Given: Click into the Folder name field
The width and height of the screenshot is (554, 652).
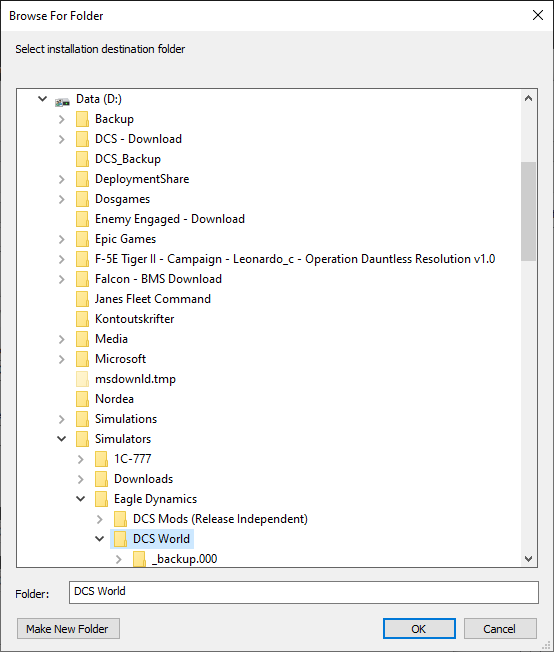Looking at the screenshot, I should click(x=304, y=592).
